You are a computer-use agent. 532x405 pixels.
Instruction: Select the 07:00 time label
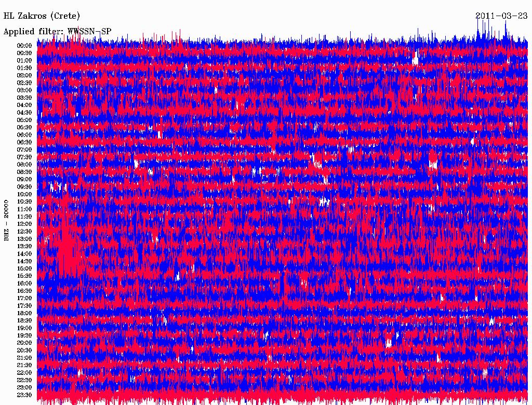coord(24,150)
